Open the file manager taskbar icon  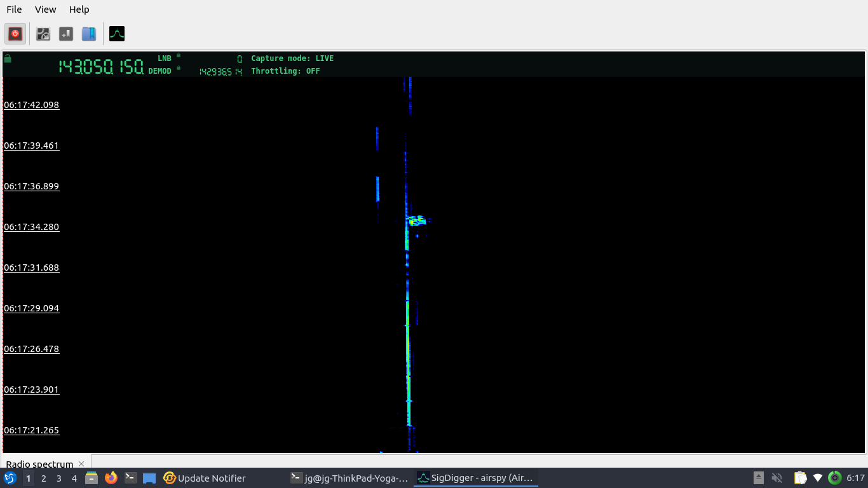(x=92, y=478)
